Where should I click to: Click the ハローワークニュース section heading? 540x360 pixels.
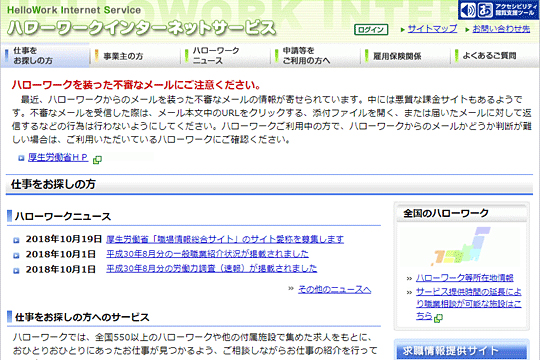click(63, 216)
